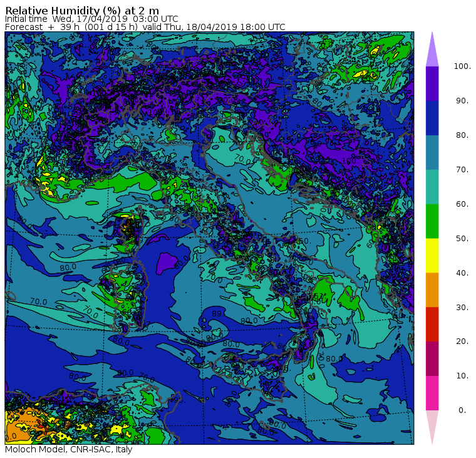Click the orange dry area over North Africa

(23, 424)
